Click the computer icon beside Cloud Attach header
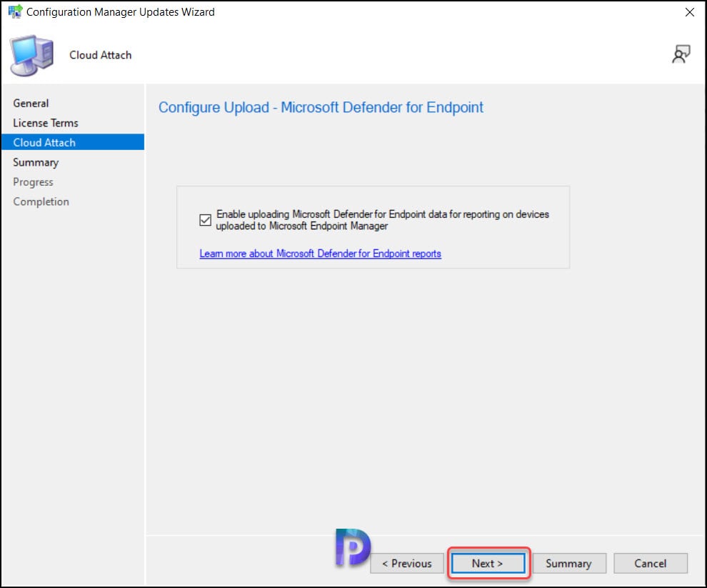707x588 pixels. click(x=31, y=55)
